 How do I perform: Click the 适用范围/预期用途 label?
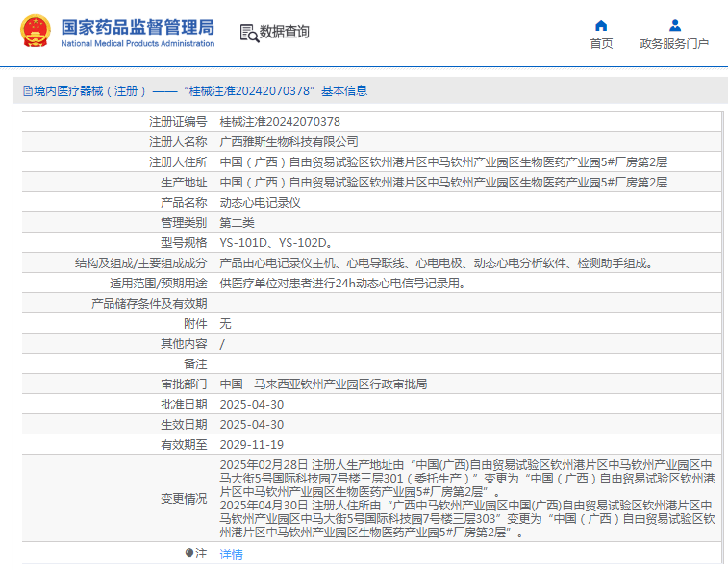pos(159,284)
